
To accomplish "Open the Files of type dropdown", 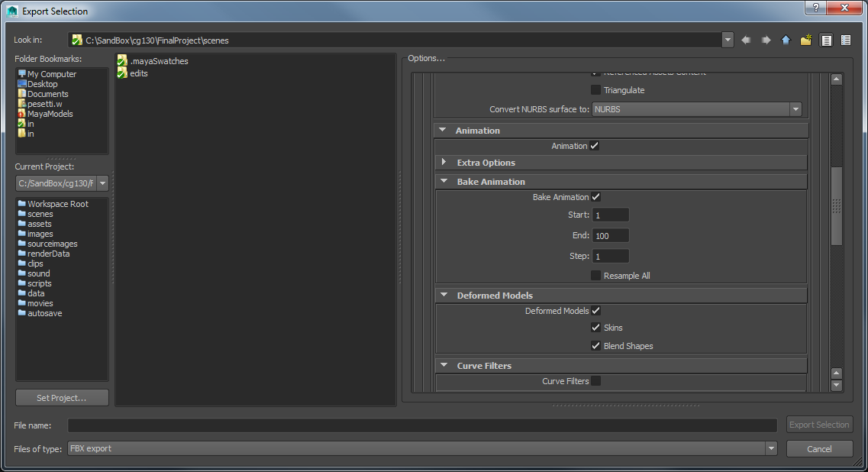I will tap(771, 448).
